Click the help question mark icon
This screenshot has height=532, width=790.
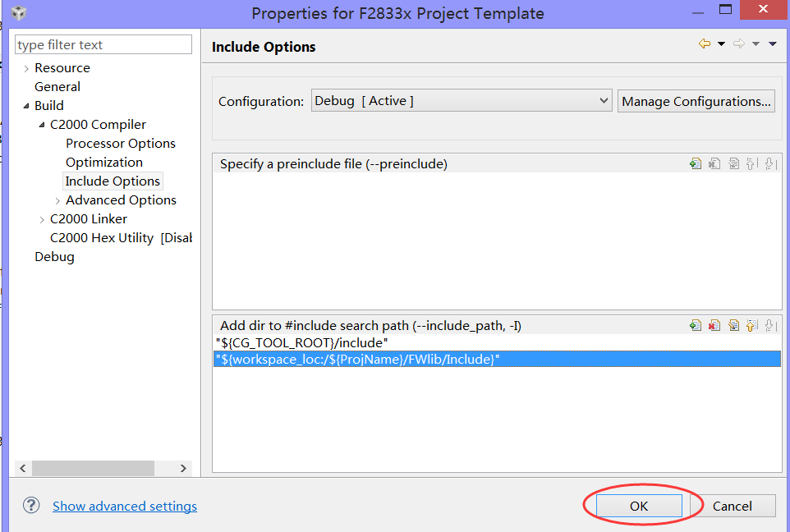point(31,506)
